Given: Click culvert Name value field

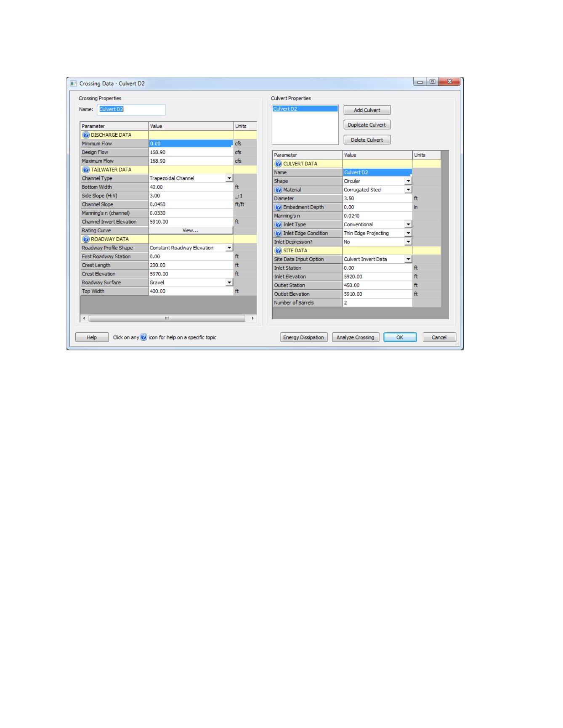Looking at the screenshot, I should click(377, 172).
